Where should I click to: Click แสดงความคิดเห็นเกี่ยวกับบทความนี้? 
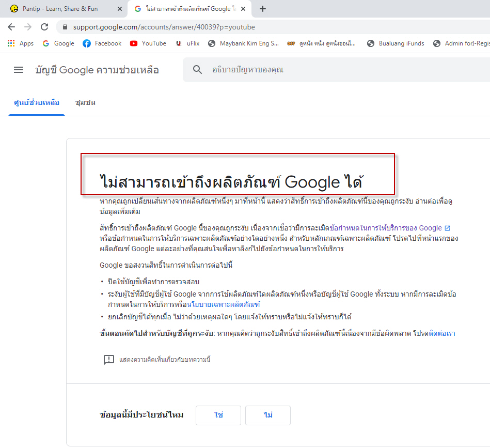click(x=165, y=360)
